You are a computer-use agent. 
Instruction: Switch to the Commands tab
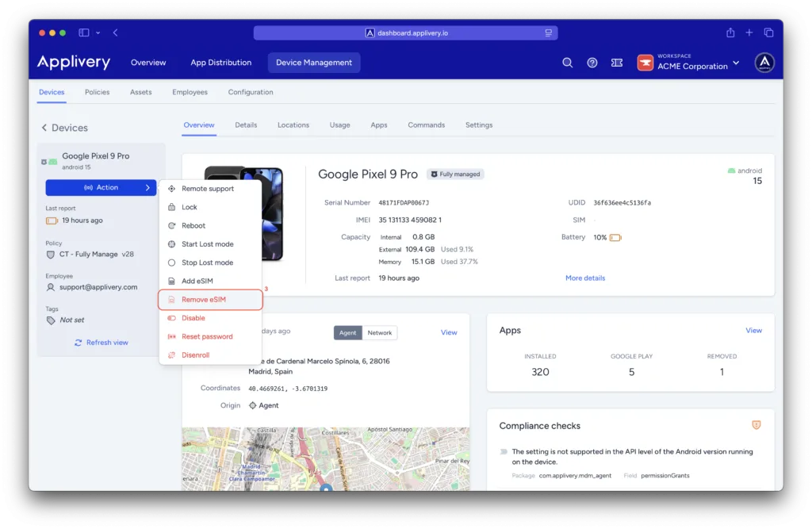[x=426, y=125]
